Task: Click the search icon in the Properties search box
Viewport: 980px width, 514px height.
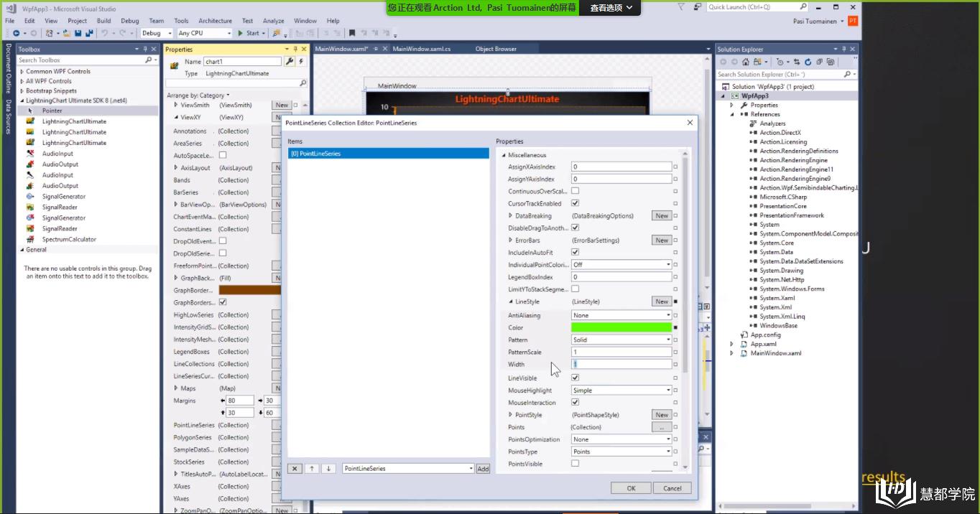Action: point(303,83)
